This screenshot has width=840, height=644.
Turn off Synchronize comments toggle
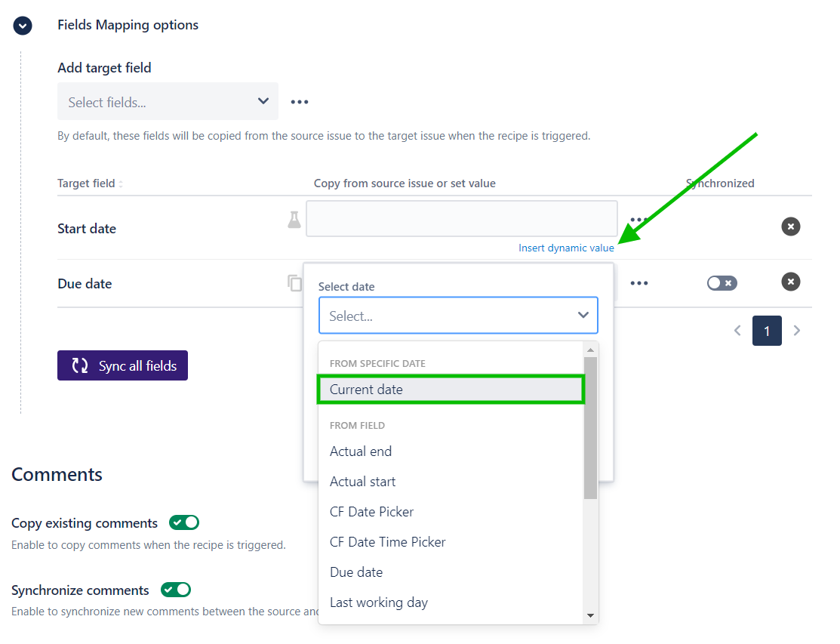click(176, 590)
